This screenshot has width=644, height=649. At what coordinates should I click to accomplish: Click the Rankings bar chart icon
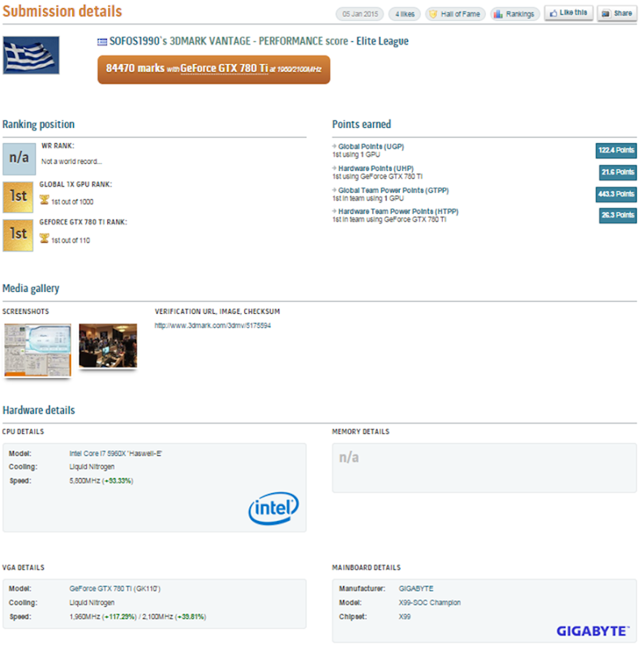(x=498, y=14)
